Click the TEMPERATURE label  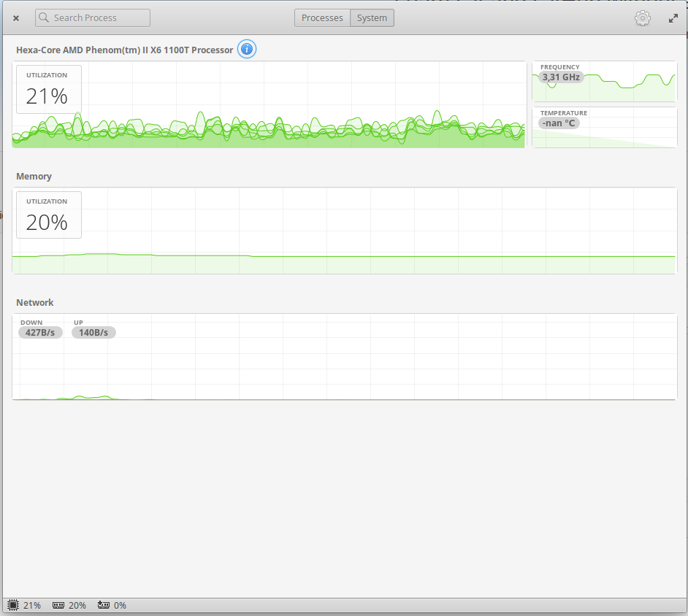(563, 113)
